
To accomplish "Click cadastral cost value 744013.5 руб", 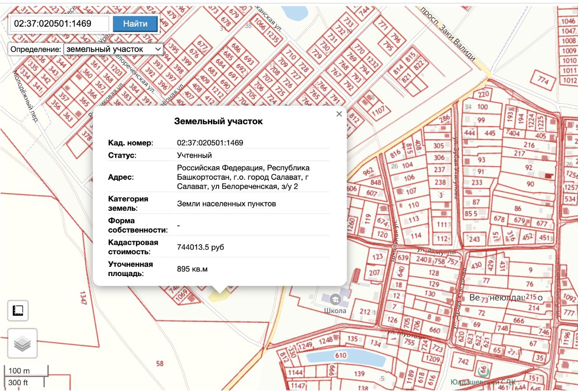I will (x=200, y=247).
